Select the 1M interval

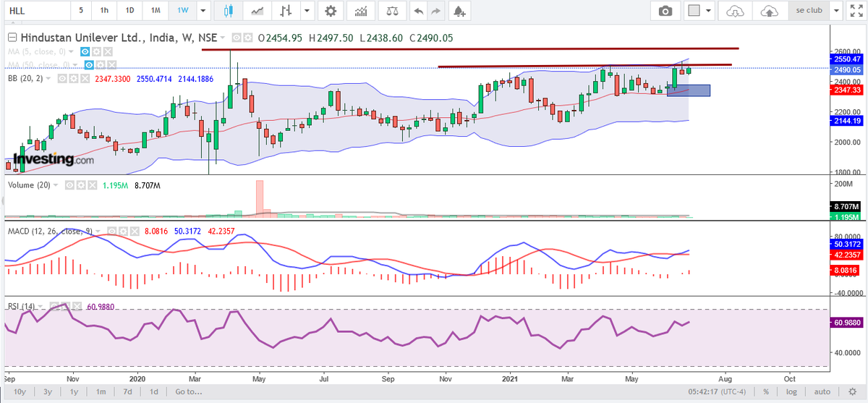[x=156, y=11]
